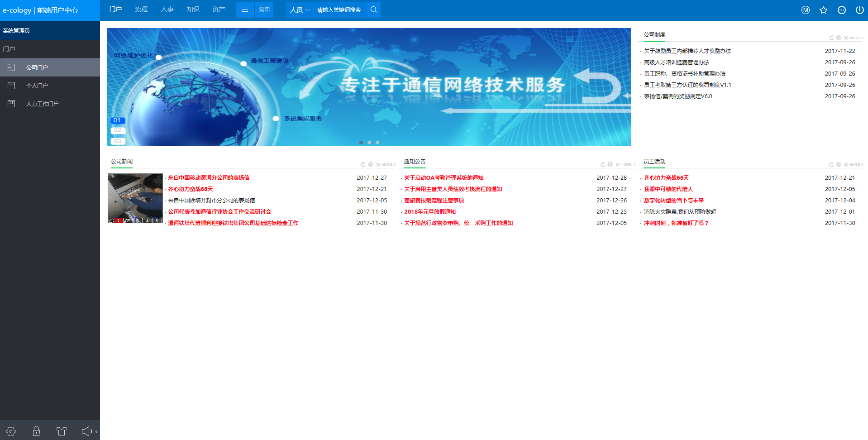The width and height of the screenshot is (868, 440).
Task: Switch to banner slide 03
Action: pos(118,141)
